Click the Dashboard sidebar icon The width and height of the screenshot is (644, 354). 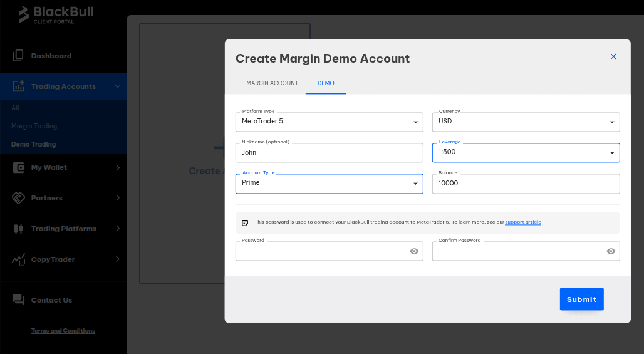[x=18, y=55]
